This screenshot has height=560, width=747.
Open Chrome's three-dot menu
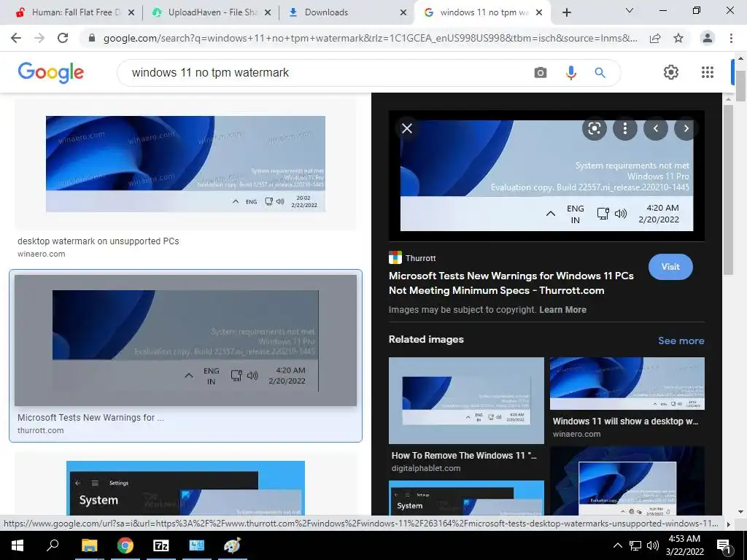coord(731,38)
